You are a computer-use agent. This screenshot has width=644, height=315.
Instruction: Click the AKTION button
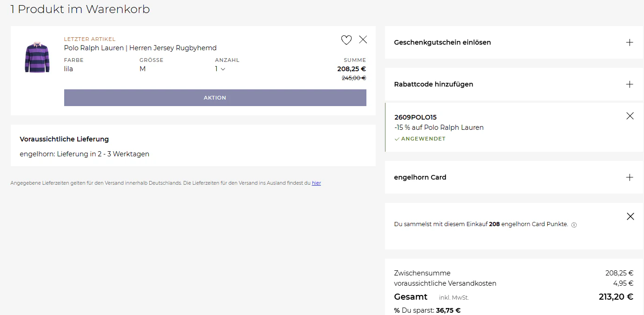click(x=215, y=98)
